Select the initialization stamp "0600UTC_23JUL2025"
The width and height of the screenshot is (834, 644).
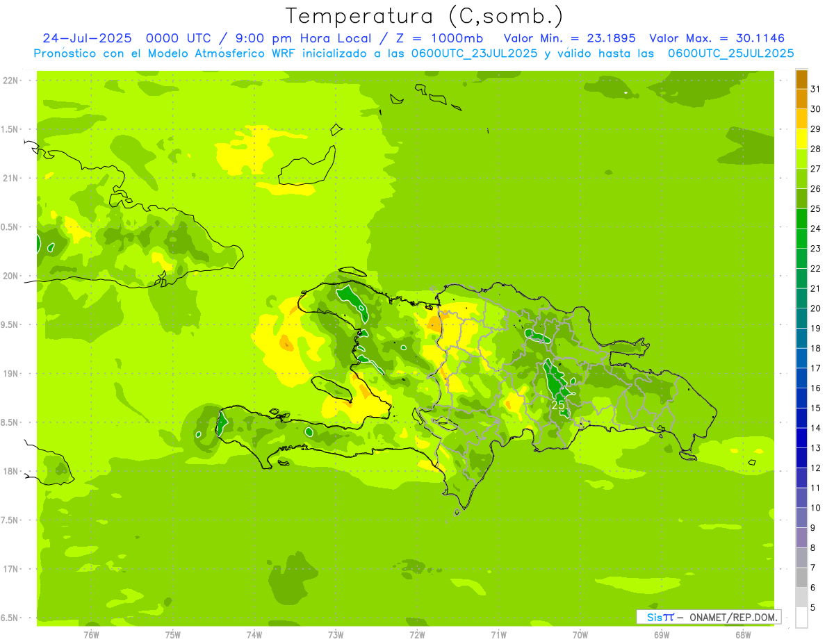click(x=473, y=53)
